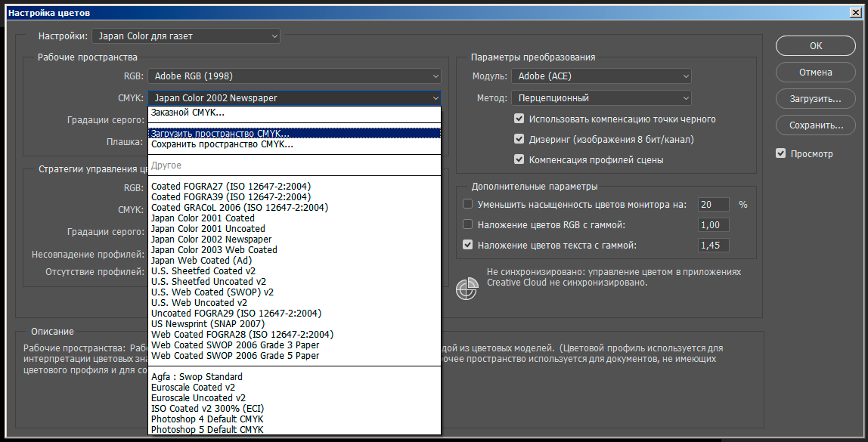Screen dimensions: 868x442
Task: Close the Настройка цветов dialog window
Action: click(855, 14)
